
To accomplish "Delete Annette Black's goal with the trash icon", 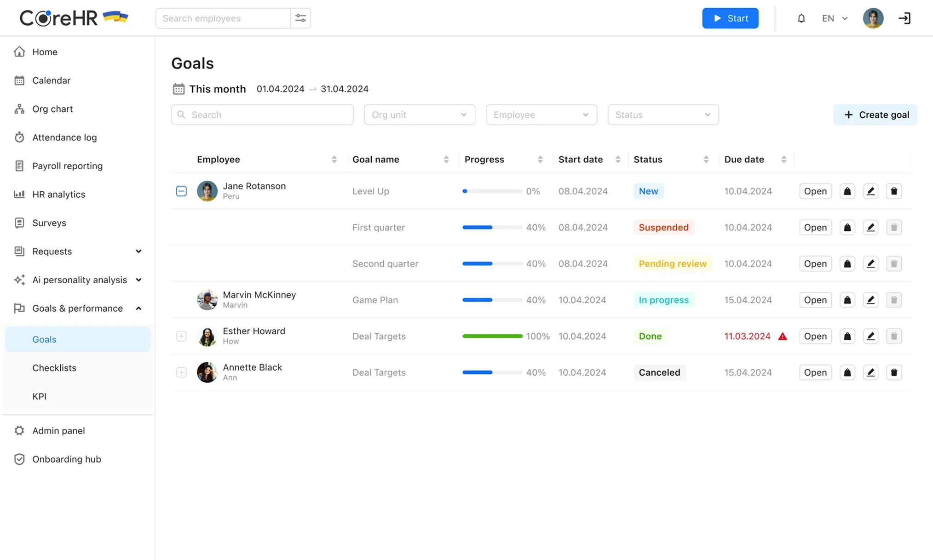I will 894,372.
